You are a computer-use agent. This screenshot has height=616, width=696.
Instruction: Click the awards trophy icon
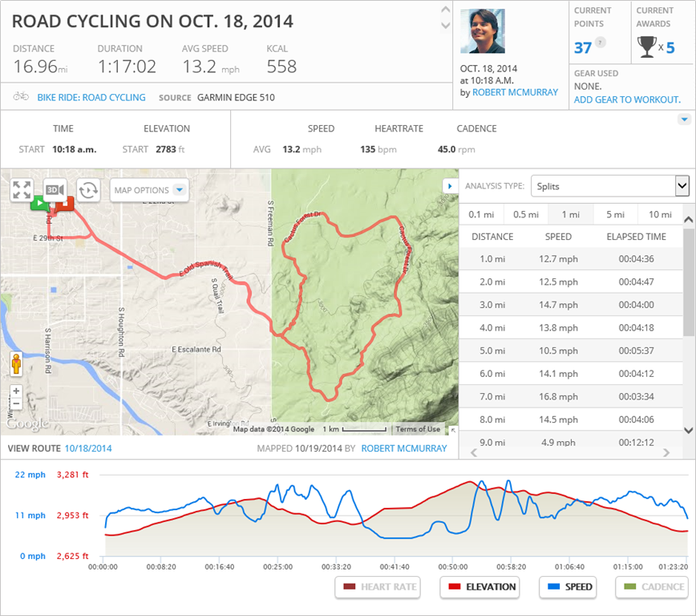[646, 47]
